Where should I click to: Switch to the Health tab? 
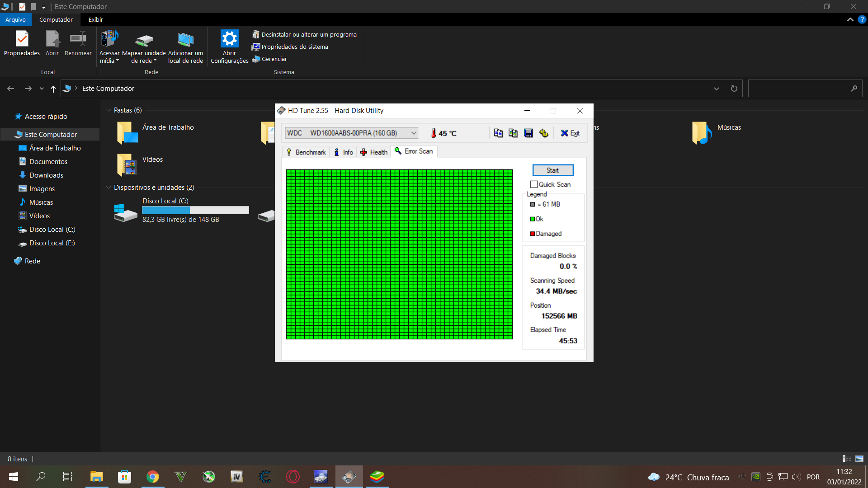pyautogui.click(x=374, y=152)
